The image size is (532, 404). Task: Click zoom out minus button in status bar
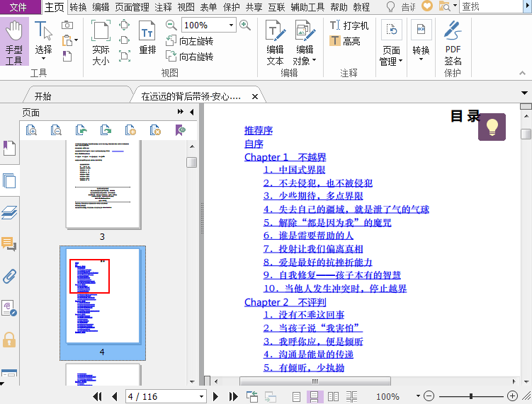(x=429, y=396)
